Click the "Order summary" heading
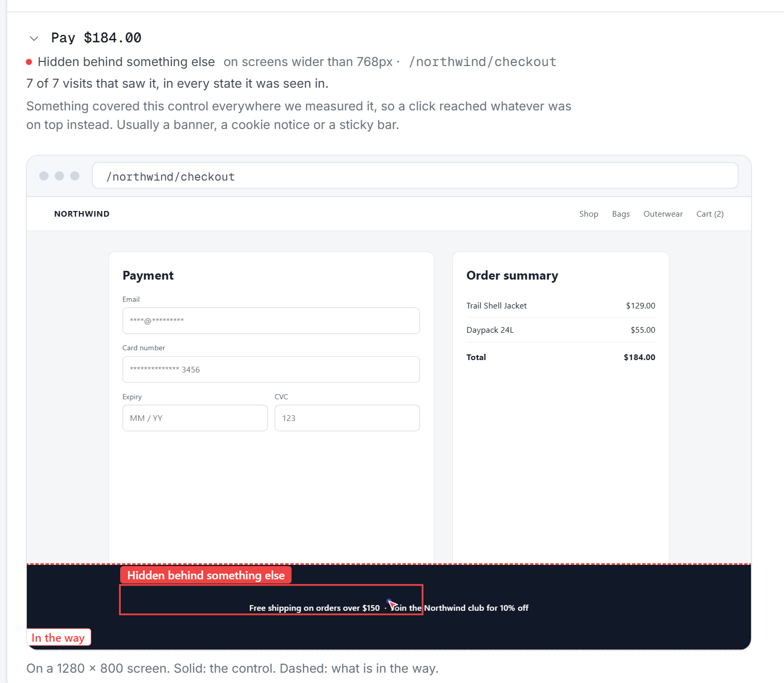The height and width of the screenshot is (683, 784). pos(512,275)
